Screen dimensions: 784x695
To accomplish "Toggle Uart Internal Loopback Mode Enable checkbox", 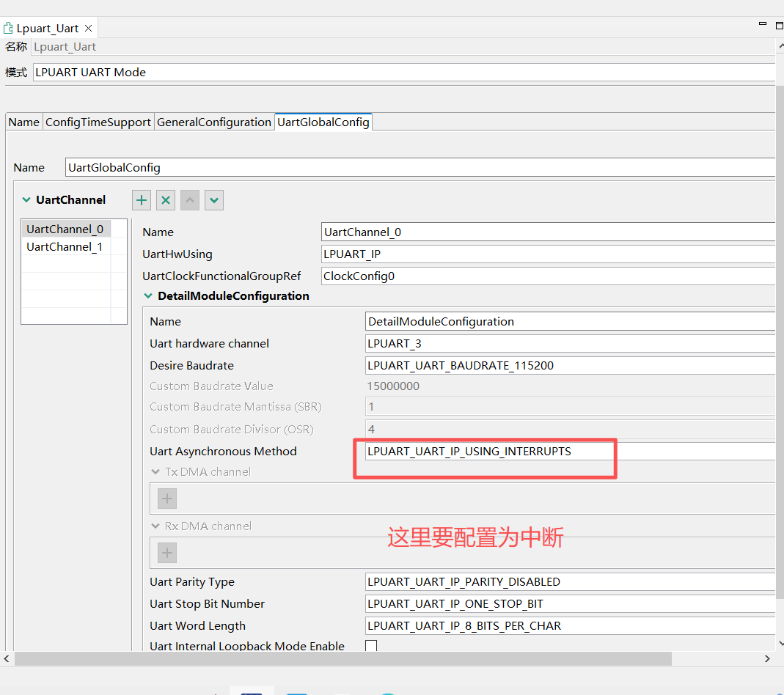I will [371, 646].
